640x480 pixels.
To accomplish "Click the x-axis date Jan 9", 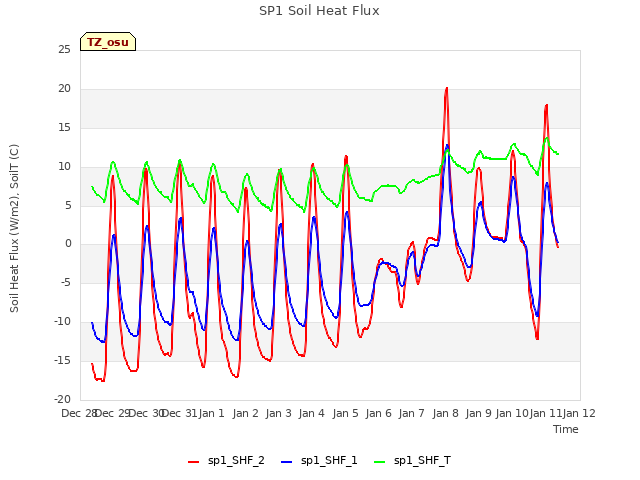I will coord(478,413).
